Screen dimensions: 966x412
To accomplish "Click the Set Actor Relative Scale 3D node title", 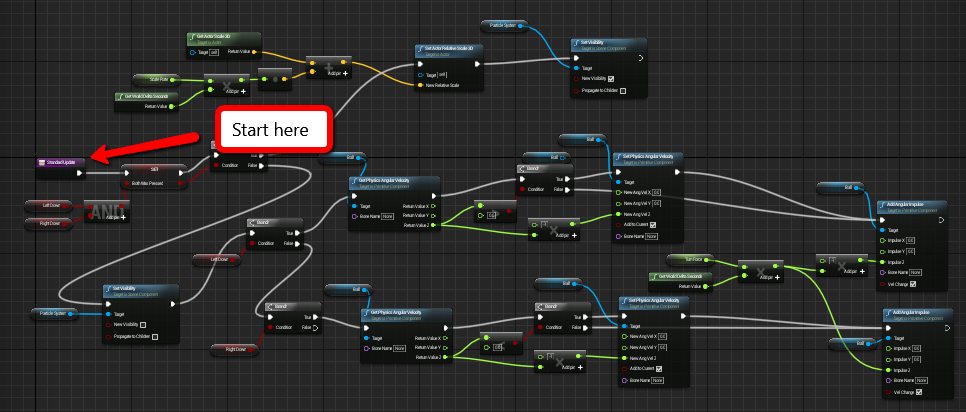I will [x=447, y=48].
